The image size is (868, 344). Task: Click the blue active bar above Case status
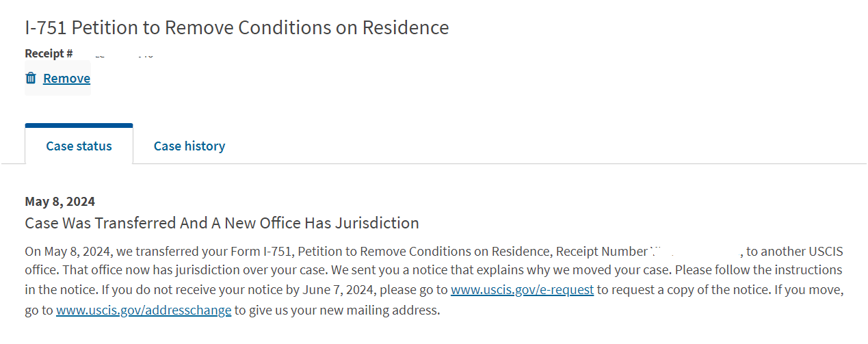coord(79,126)
